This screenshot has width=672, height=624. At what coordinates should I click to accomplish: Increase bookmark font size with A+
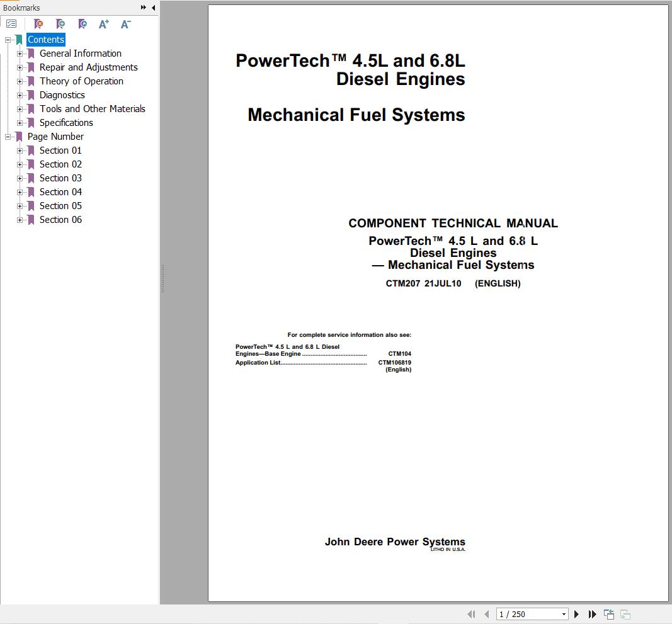(104, 24)
